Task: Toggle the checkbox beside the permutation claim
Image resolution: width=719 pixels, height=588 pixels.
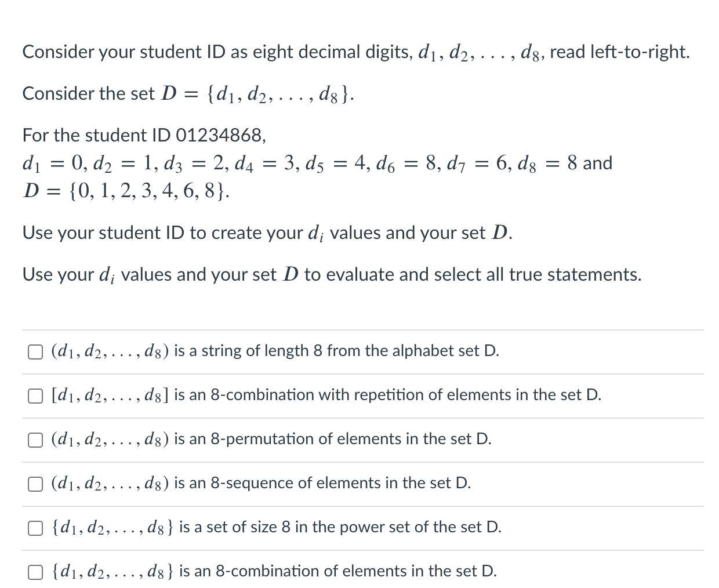Action: (x=35, y=440)
